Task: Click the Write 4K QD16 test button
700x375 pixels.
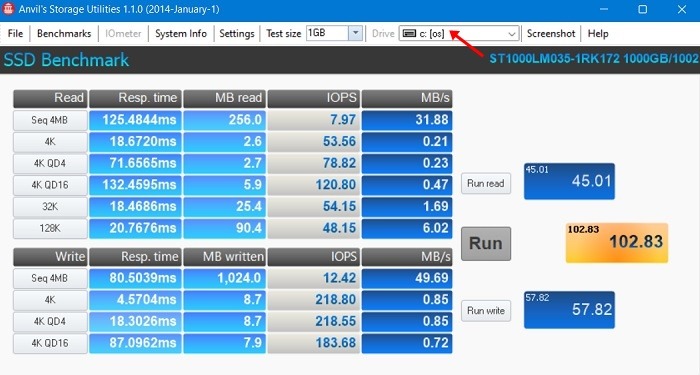Action: [x=50, y=343]
